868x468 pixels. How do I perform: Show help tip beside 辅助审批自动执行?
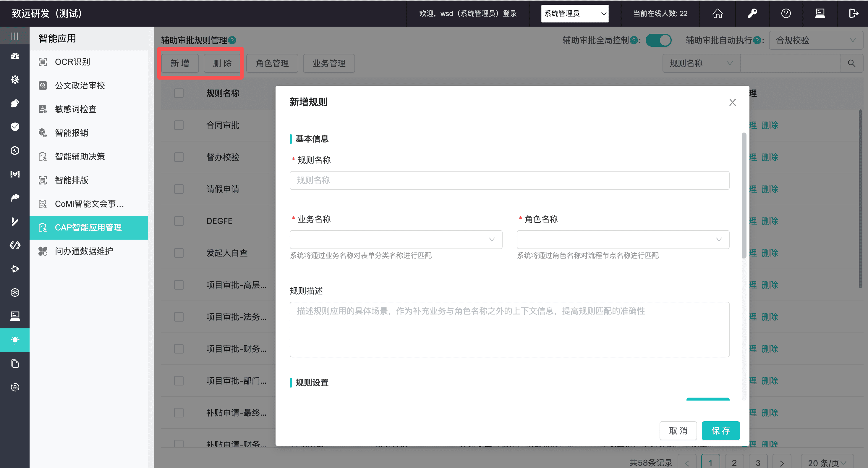click(x=757, y=41)
